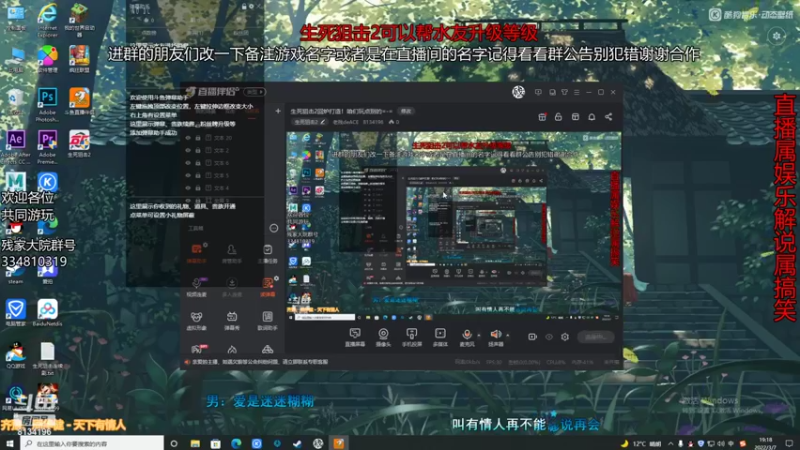Image resolution: width=800 pixels, height=450 pixels.
Task: Hide the 文本 5 source
Action: coord(188,176)
